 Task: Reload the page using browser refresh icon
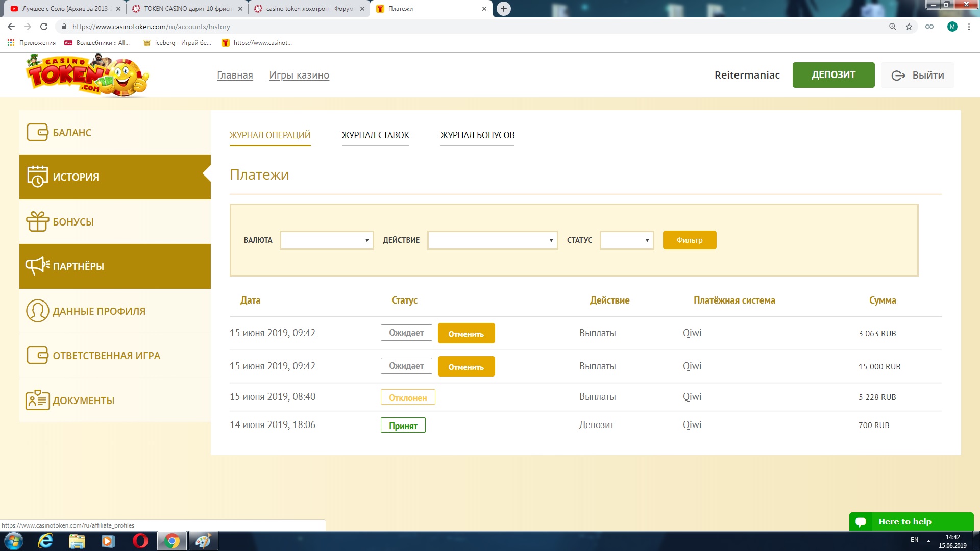pyautogui.click(x=44, y=27)
